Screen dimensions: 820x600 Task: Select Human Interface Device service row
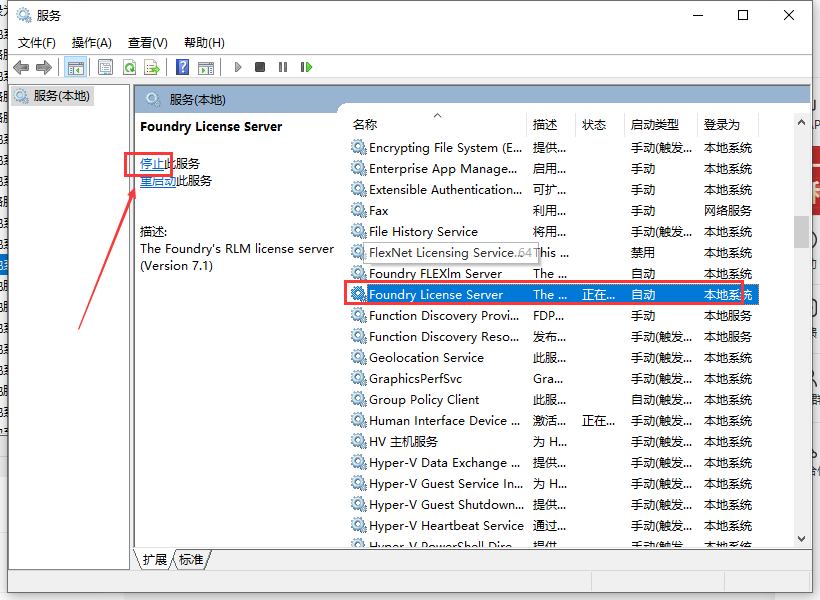click(553, 421)
